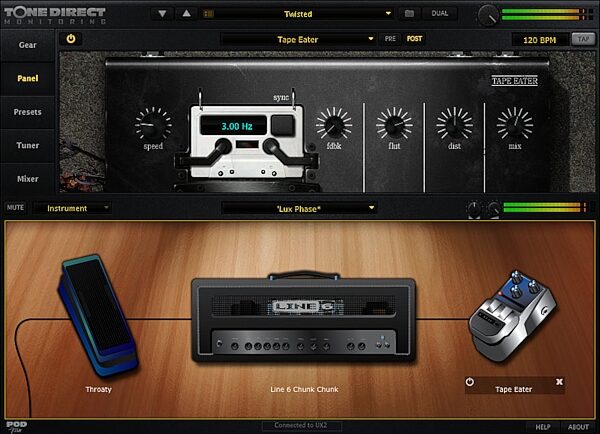600x434 pixels.
Task: Open the Tape Eater model dropdown
Action: point(298,39)
